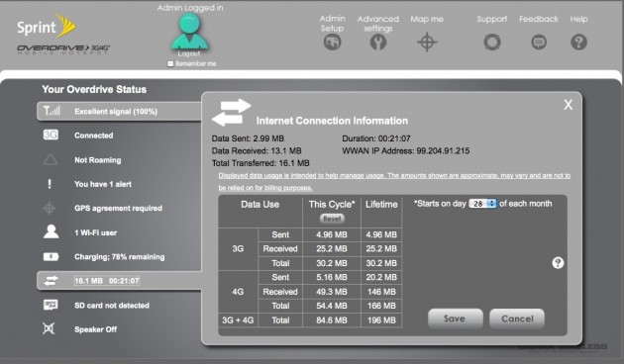This screenshot has width=624, height=364.
Task: Click the Map me crosshair icon
Action: tap(427, 43)
